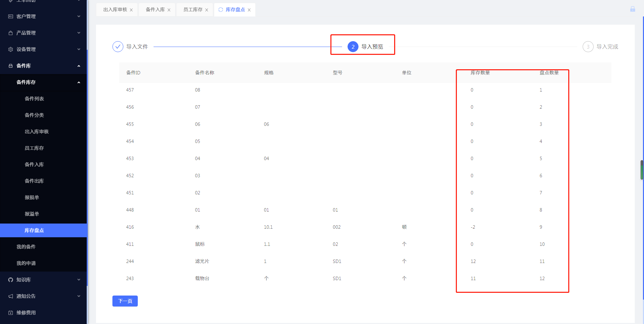Click the 产品管理 sidebar icon

(x=10, y=33)
